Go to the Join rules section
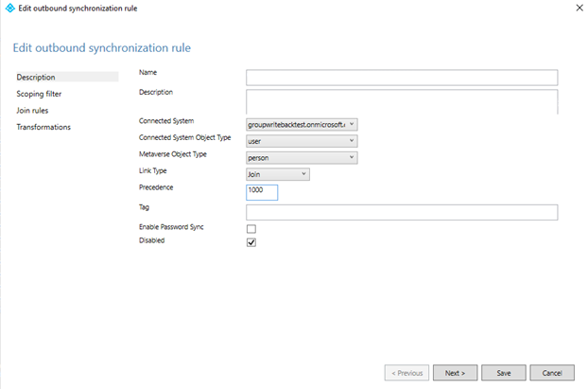The width and height of the screenshot is (588, 389). (32, 111)
